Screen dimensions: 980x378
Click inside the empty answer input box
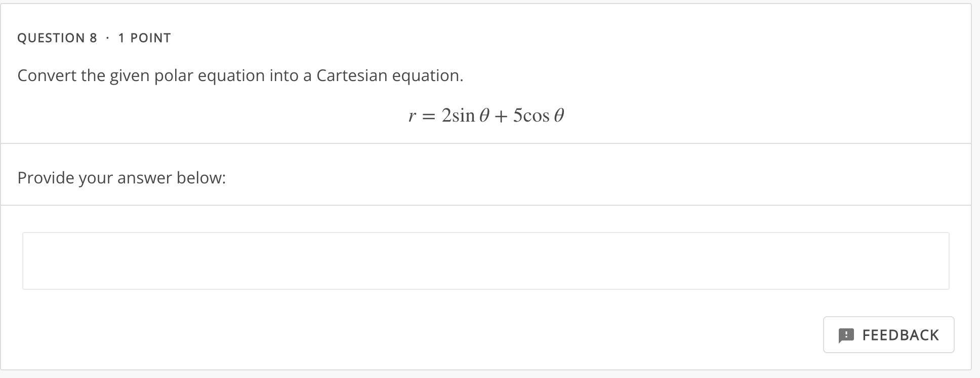[486, 260]
